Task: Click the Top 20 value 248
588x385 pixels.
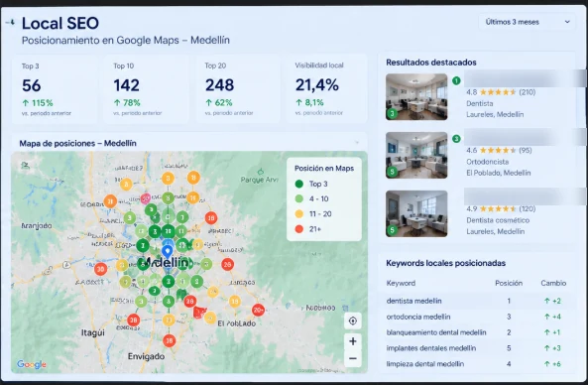Action: click(220, 85)
